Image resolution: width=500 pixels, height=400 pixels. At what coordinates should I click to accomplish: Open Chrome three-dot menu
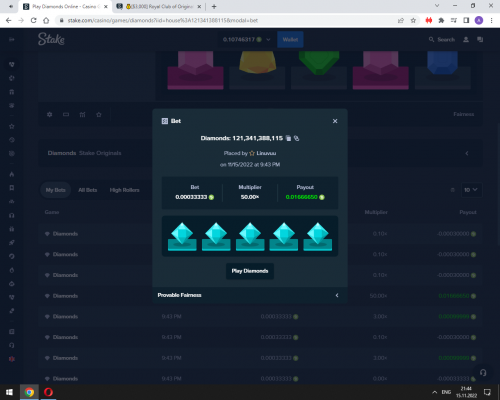click(x=491, y=20)
